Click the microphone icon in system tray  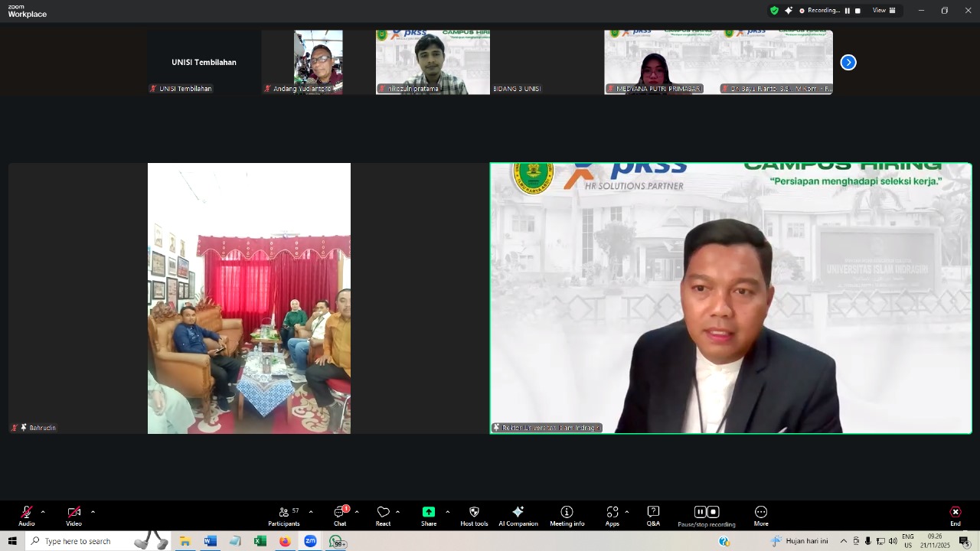tap(868, 541)
